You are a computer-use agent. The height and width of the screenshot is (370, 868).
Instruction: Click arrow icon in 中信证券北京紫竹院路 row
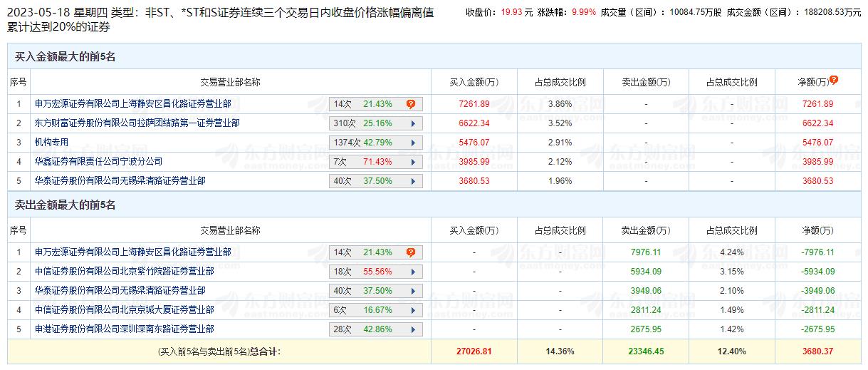pyautogui.click(x=413, y=272)
